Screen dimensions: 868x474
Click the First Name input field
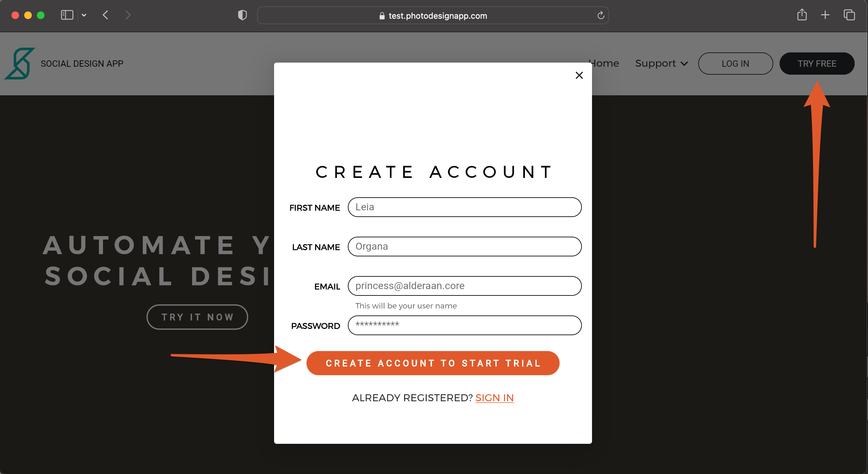pos(465,207)
